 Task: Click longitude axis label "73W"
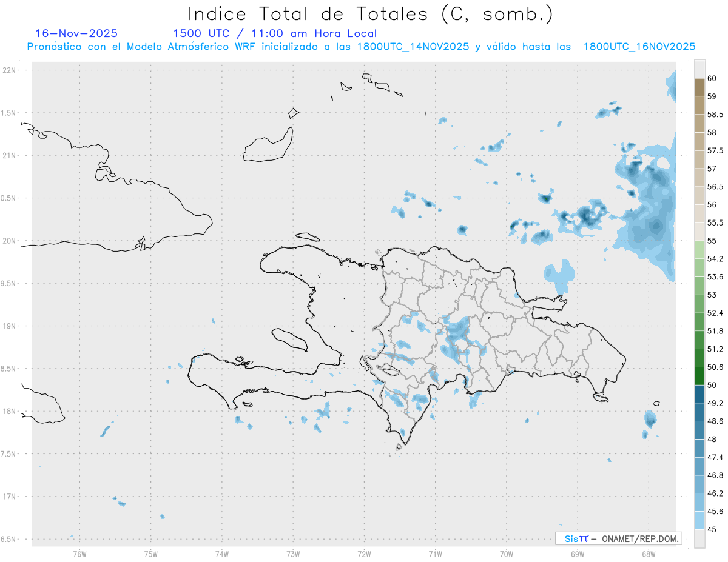pos(293,554)
